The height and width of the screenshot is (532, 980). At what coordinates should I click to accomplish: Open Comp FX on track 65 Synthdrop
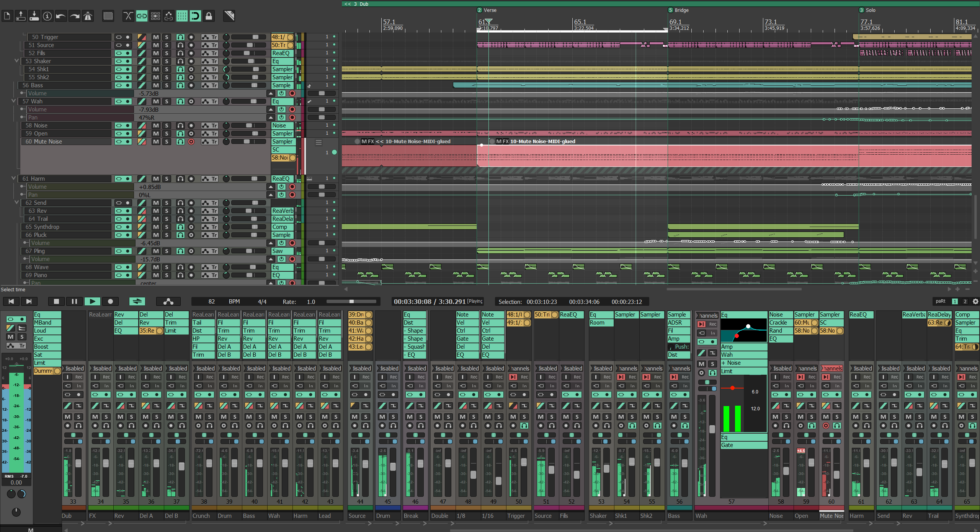[x=283, y=227]
